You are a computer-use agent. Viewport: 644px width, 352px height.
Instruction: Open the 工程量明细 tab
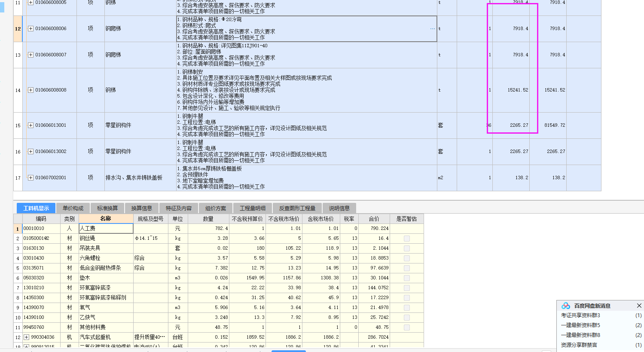click(253, 208)
